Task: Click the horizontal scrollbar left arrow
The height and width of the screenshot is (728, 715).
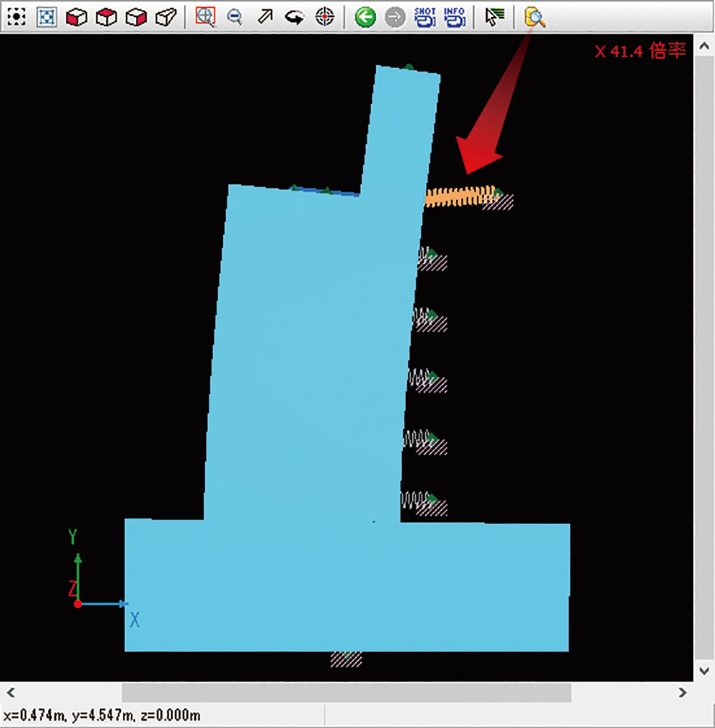Action: point(11,692)
